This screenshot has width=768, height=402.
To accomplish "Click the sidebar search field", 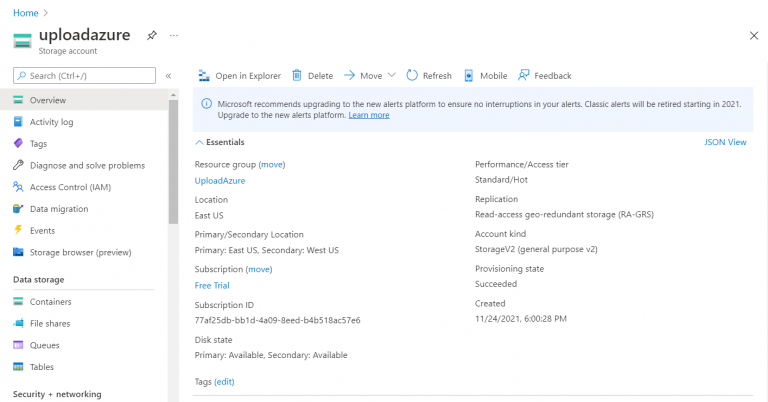I will coord(88,75).
